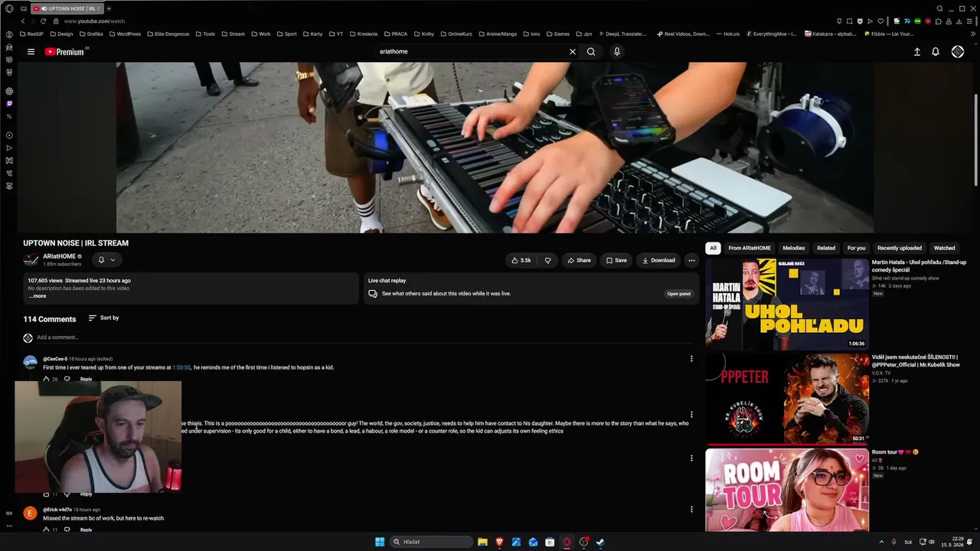This screenshot has width=980, height=551.
Task: Expand the description with ...more
Action: pyautogui.click(x=38, y=296)
